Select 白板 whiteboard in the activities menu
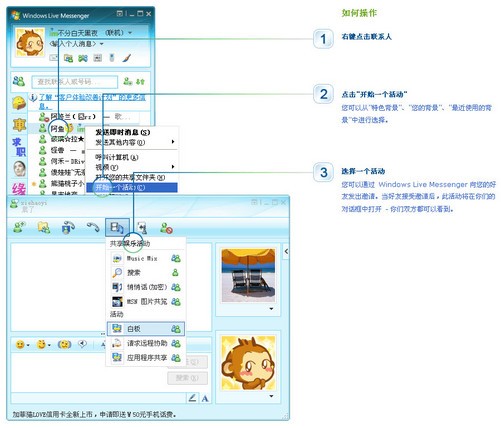Screen dimensions: 501x428 146,329
